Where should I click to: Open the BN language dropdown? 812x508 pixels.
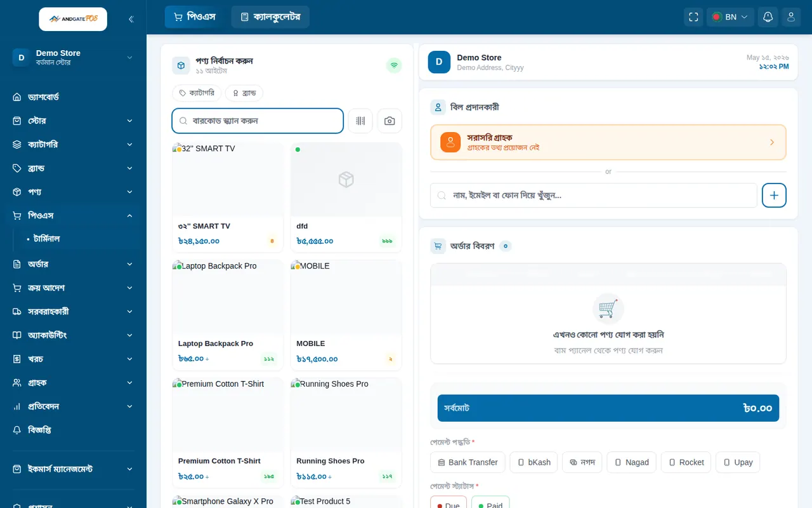tap(730, 17)
